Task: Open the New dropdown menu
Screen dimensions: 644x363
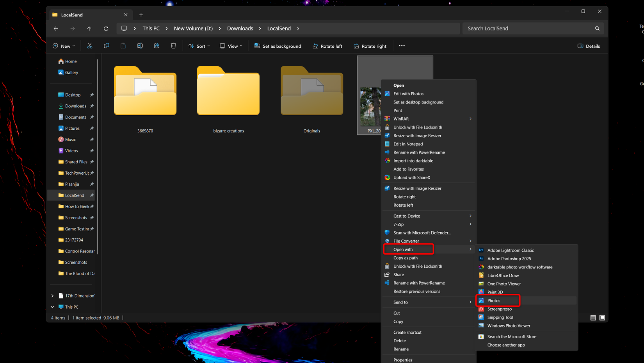Action: (x=64, y=46)
